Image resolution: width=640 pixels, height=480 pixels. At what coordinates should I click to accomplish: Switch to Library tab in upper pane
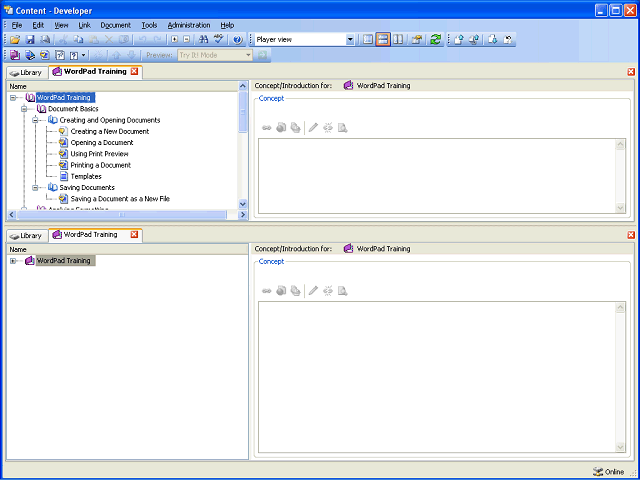(x=27, y=73)
